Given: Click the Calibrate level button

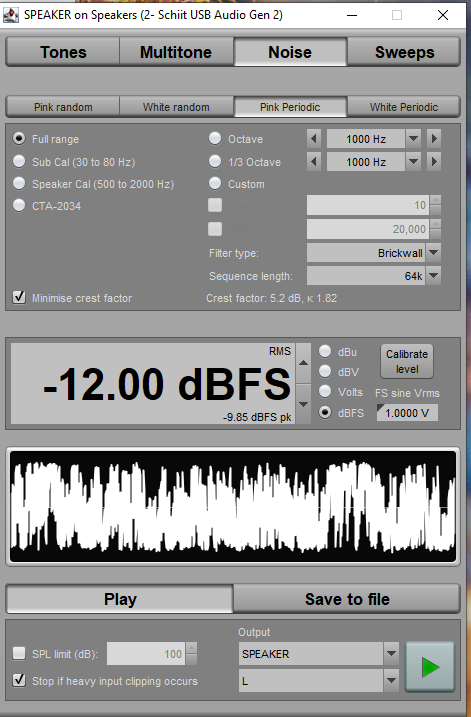Looking at the screenshot, I should pyautogui.click(x=407, y=361).
